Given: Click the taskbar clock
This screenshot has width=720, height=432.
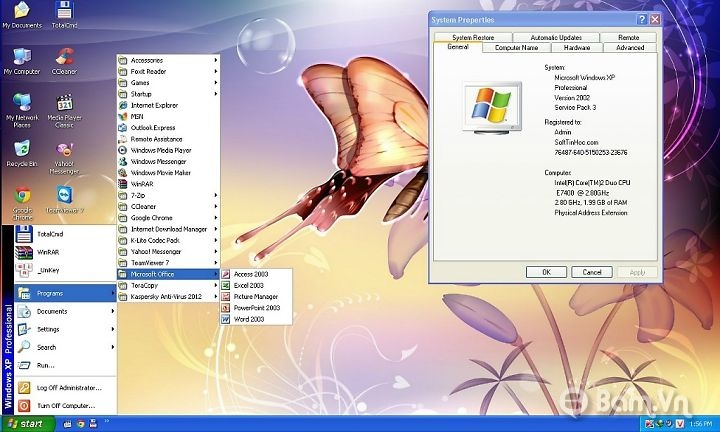Looking at the screenshot, I should pos(701,424).
